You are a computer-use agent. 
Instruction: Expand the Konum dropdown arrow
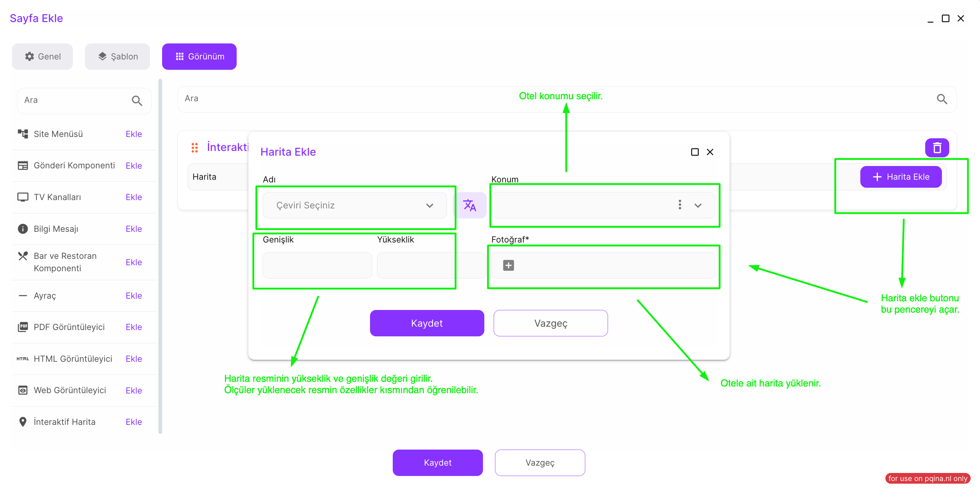[698, 205]
